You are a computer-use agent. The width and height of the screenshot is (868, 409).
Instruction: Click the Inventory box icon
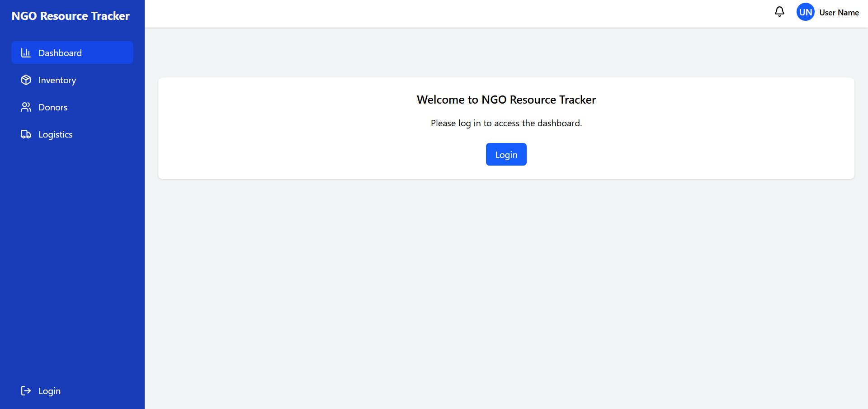(26, 80)
